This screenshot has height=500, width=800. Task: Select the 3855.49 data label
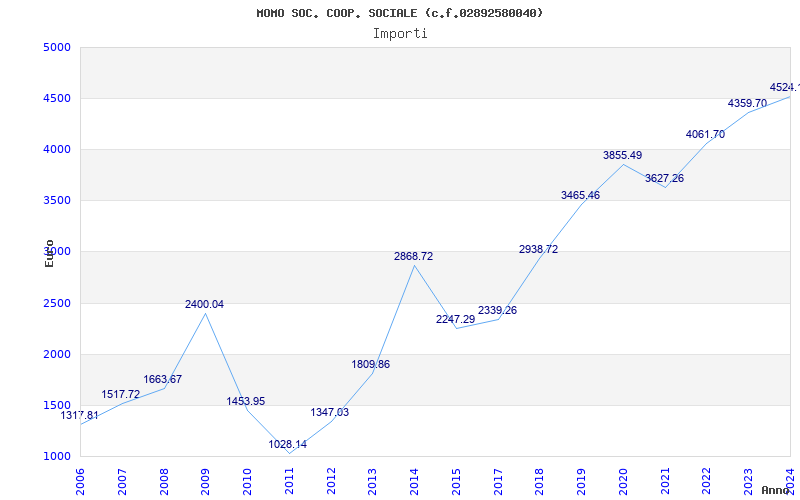(622, 155)
